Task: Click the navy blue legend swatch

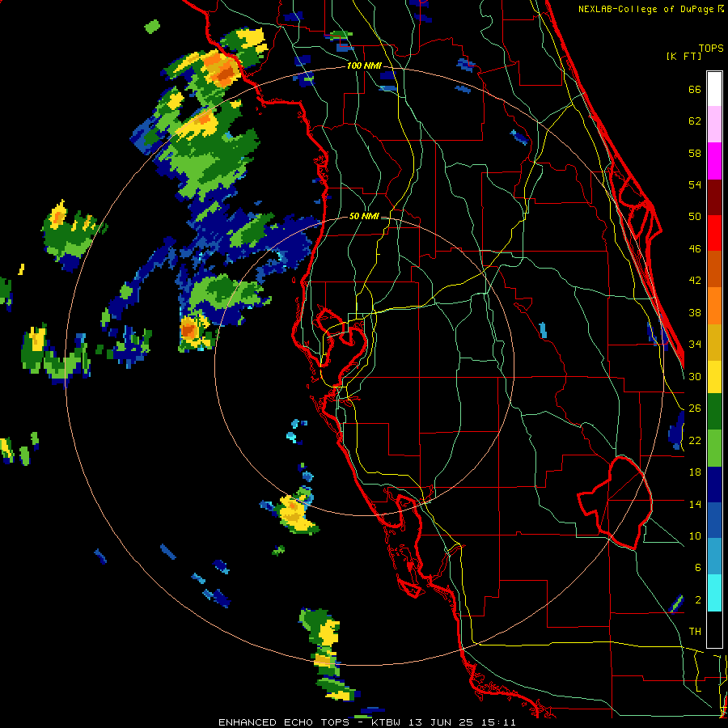Action: tap(714, 484)
